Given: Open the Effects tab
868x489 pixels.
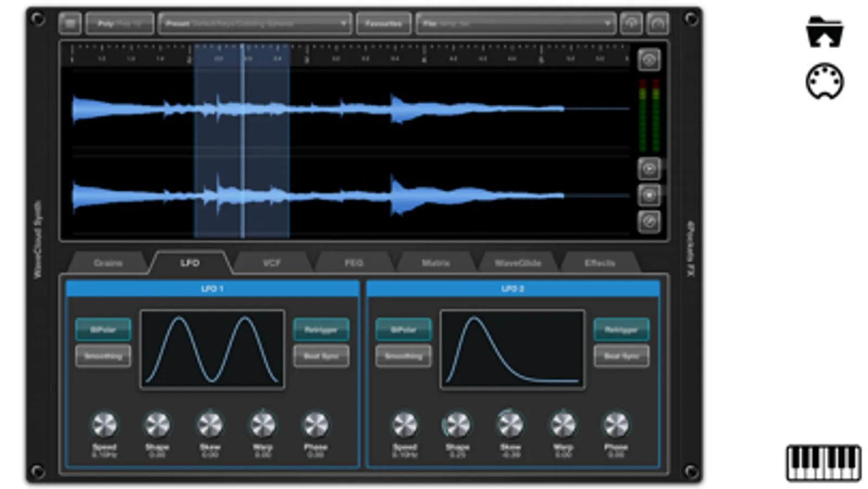Looking at the screenshot, I should coord(600,263).
